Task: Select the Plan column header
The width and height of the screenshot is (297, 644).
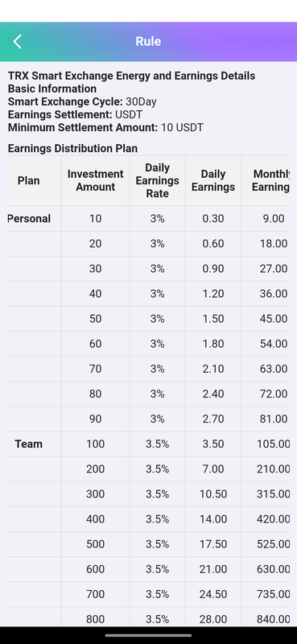Action: [29, 180]
